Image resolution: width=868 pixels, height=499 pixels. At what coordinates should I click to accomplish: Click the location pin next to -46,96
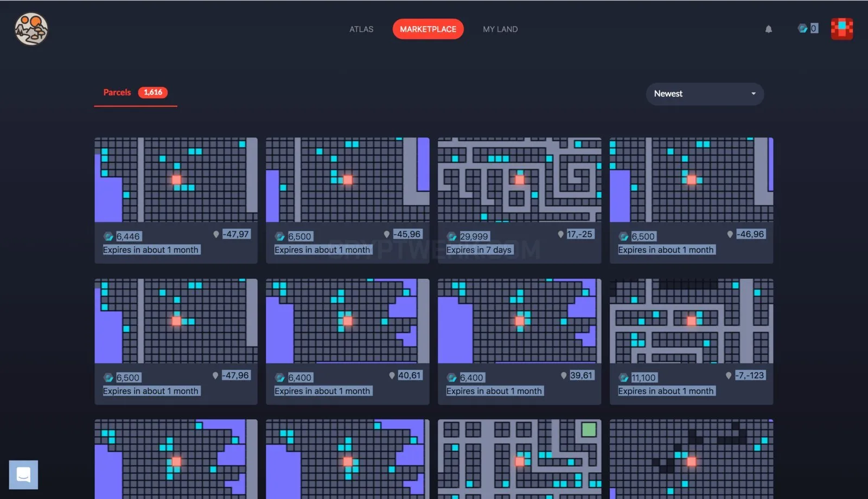point(730,234)
